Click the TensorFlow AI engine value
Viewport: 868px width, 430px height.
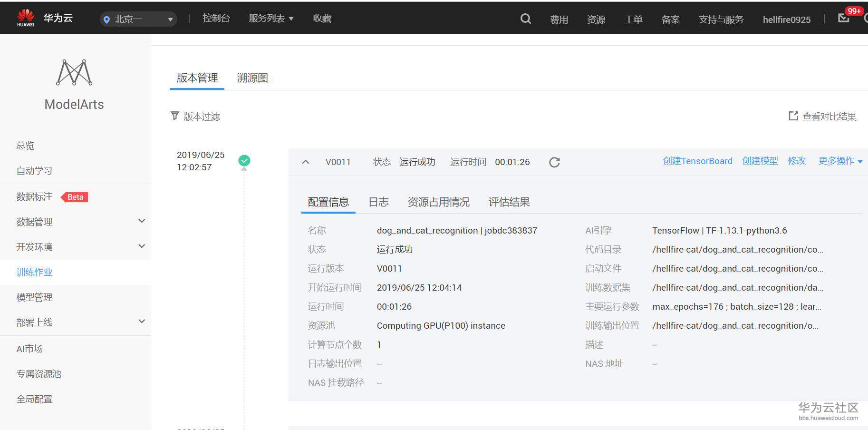(x=720, y=231)
